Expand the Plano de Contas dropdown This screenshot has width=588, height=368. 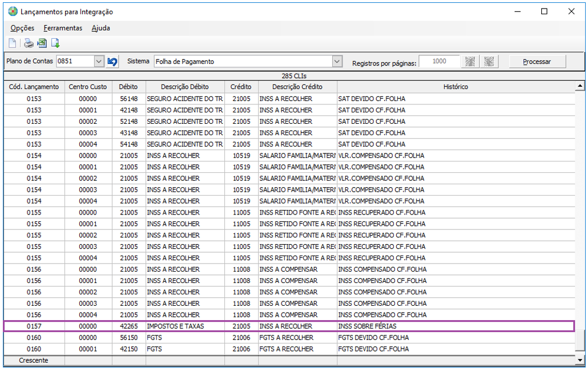pyautogui.click(x=98, y=62)
